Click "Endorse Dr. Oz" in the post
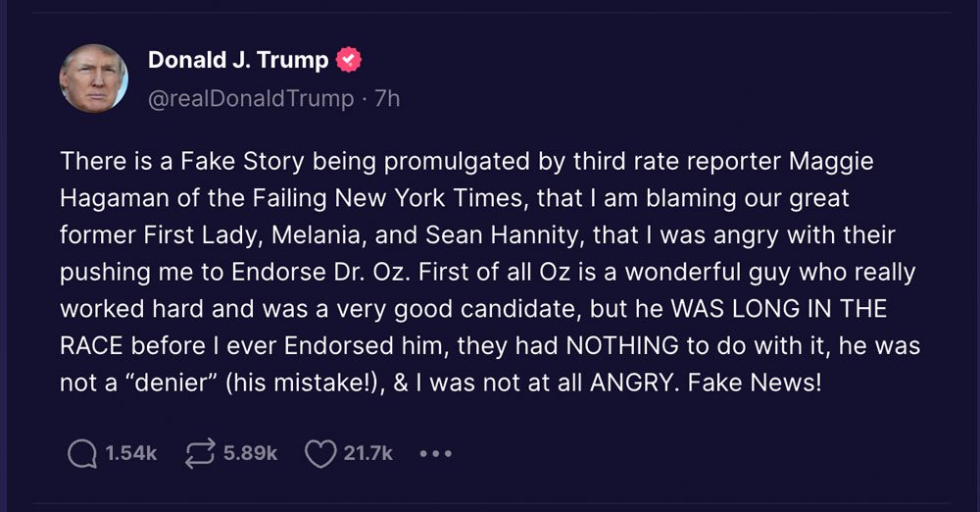This screenshot has height=512, width=980. tap(321, 273)
